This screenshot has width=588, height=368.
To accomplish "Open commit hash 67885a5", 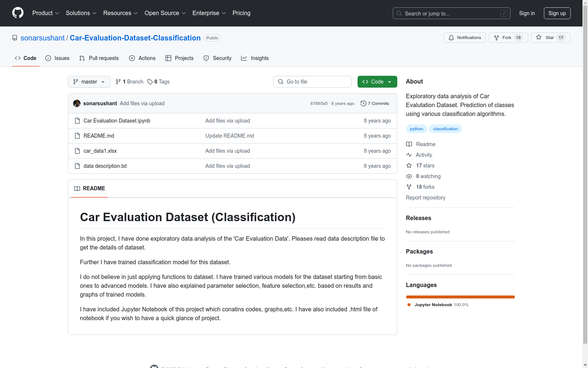I will [x=319, y=103].
